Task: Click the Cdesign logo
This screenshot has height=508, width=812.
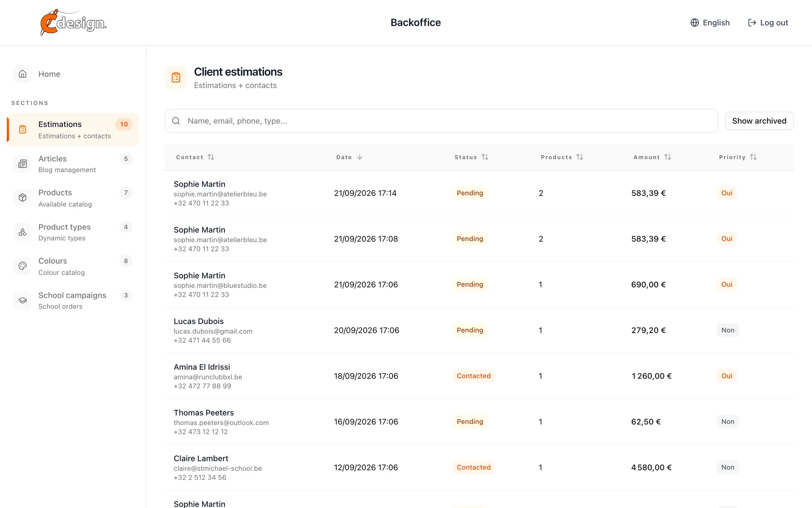Action: pyautogui.click(x=73, y=22)
